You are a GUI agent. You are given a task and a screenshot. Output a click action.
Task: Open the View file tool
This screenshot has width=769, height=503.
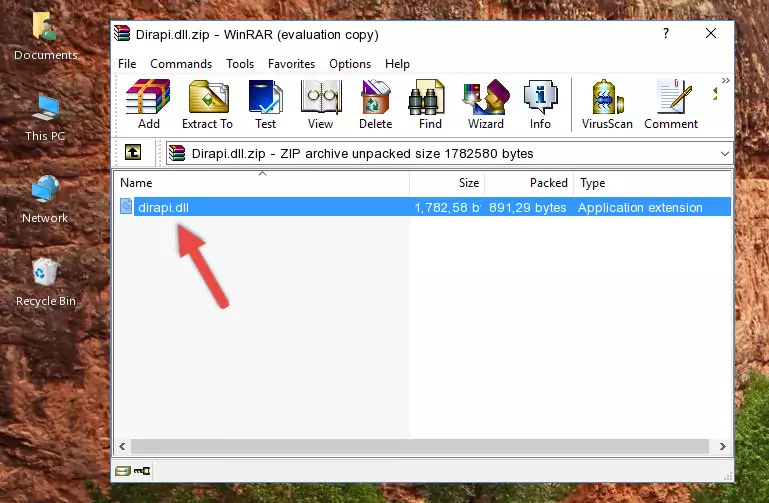tap(321, 104)
